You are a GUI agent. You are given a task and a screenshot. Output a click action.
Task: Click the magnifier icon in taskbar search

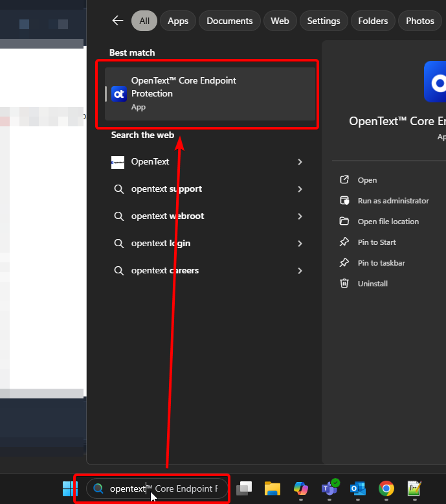(98, 489)
